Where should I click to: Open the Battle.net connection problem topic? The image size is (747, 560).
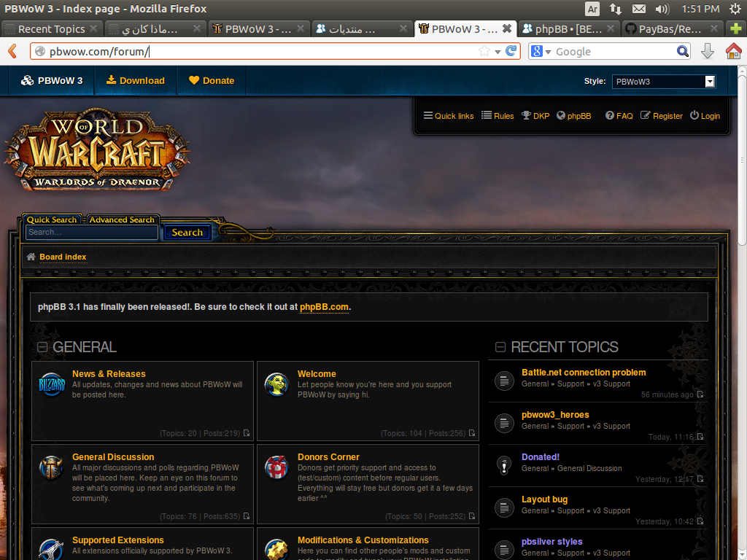[584, 373]
